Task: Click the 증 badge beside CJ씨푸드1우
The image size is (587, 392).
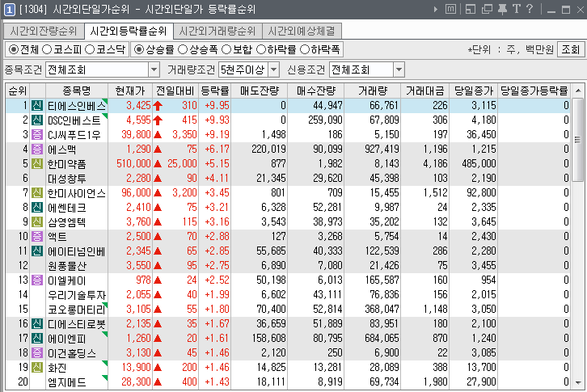Action: pyautogui.click(x=36, y=135)
